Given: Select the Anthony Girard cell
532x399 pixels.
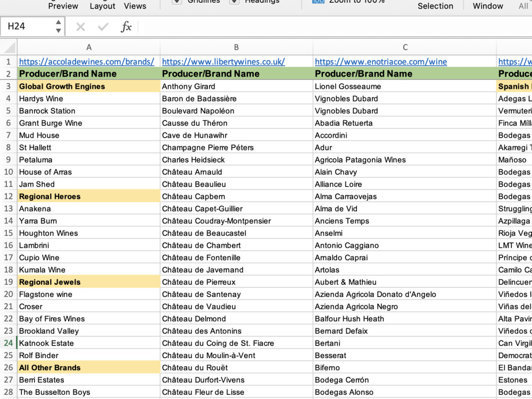Looking at the screenshot, I should 237,86.
